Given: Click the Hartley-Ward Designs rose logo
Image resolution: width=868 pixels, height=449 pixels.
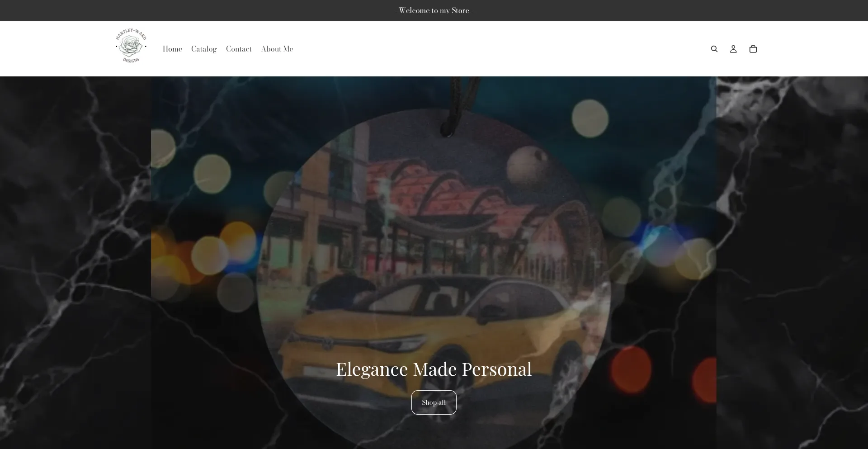Looking at the screenshot, I should [x=131, y=46].
